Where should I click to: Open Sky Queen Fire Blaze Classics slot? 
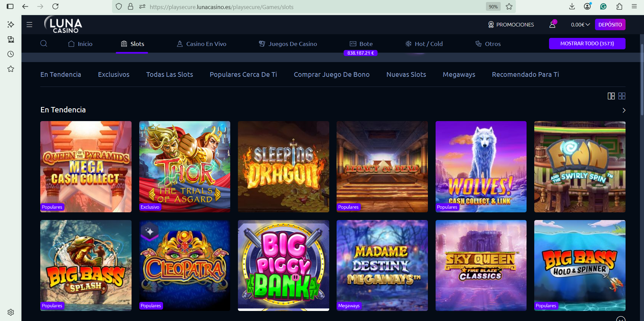pos(481,265)
